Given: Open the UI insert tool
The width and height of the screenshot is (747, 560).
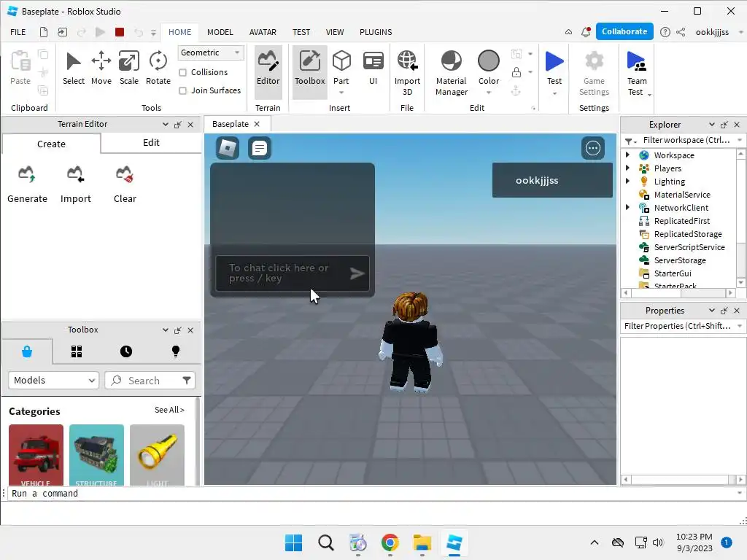Looking at the screenshot, I should point(373,68).
